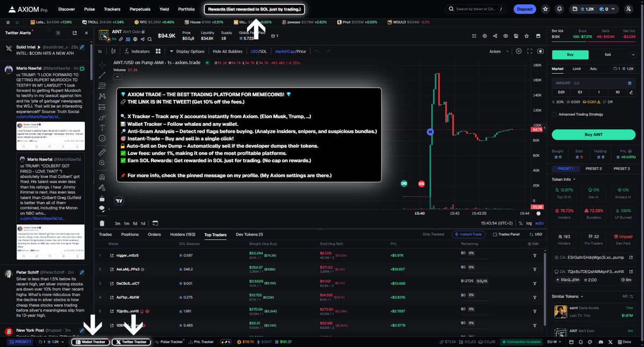Switch to the Dev Tokens (1) tab
The height and width of the screenshot is (347, 644).
pyautogui.click(x=250, y=234)
